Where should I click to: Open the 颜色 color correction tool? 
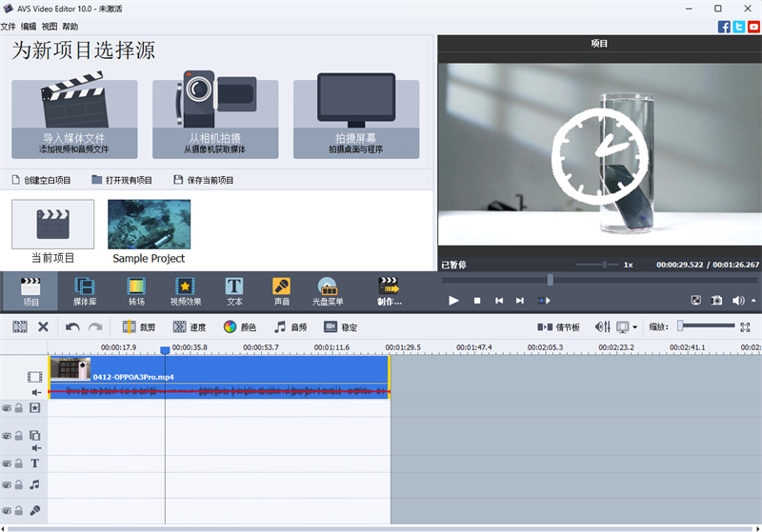pyautogui.click(x=239, y=326)
